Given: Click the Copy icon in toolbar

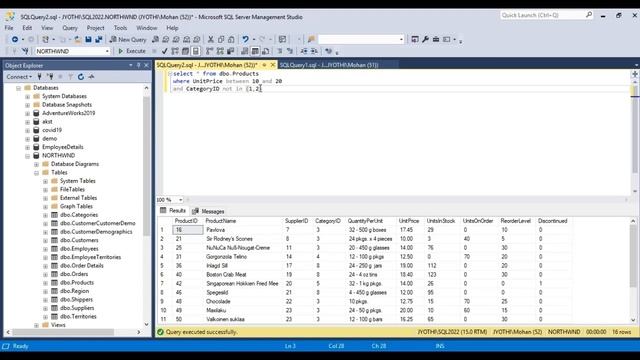Looking at the screenshot, I should click(x=221, y=40).
